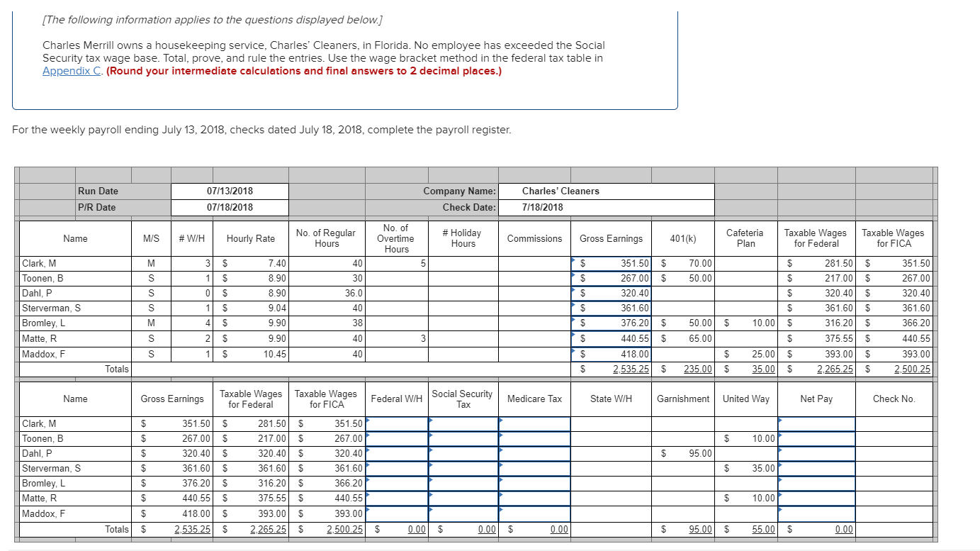Click the hourly rate cell for Maddox, F
The image size is (980, 551).
point(252,353)
